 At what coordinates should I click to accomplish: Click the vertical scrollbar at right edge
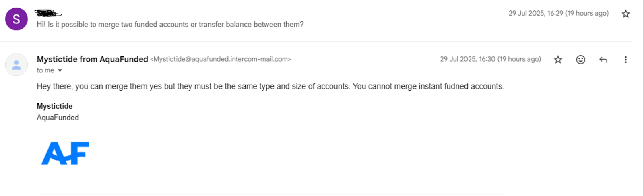(x=643, y=98)
